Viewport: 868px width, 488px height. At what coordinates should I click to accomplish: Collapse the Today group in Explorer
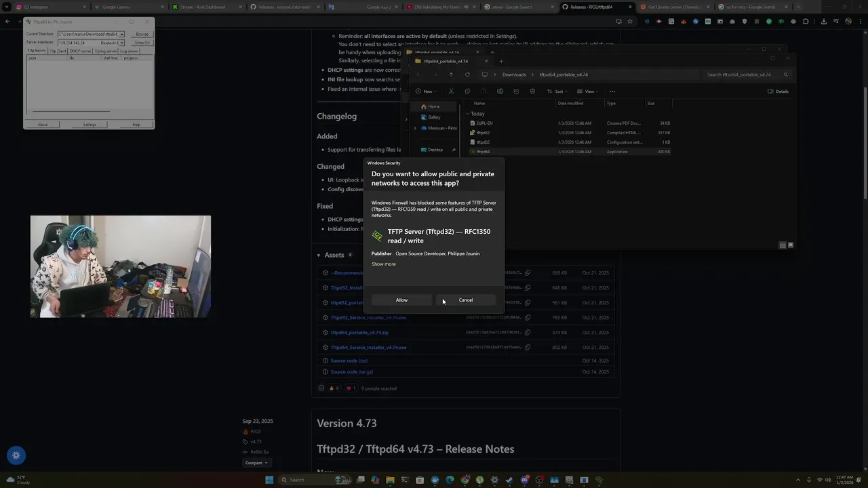(468, 114)
